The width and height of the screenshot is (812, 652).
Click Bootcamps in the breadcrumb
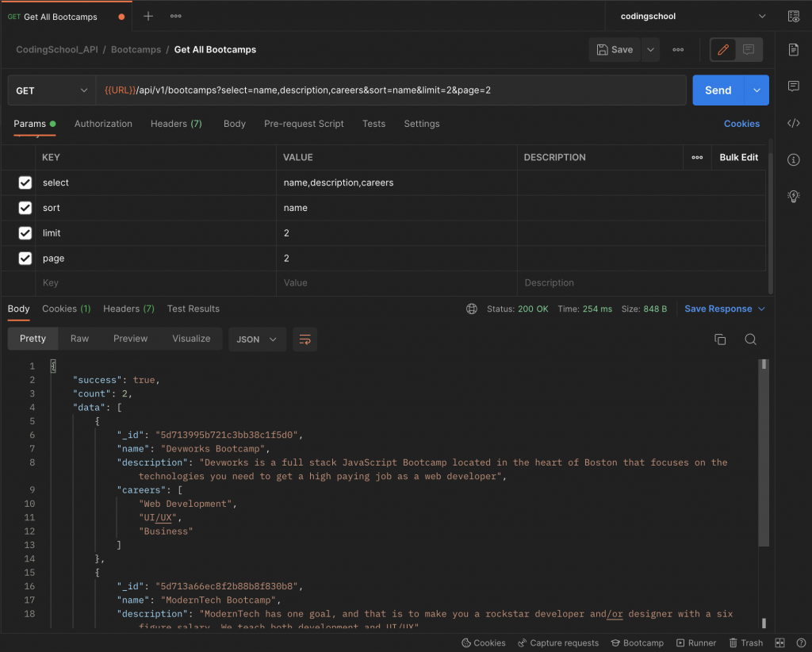coord(136,50)
